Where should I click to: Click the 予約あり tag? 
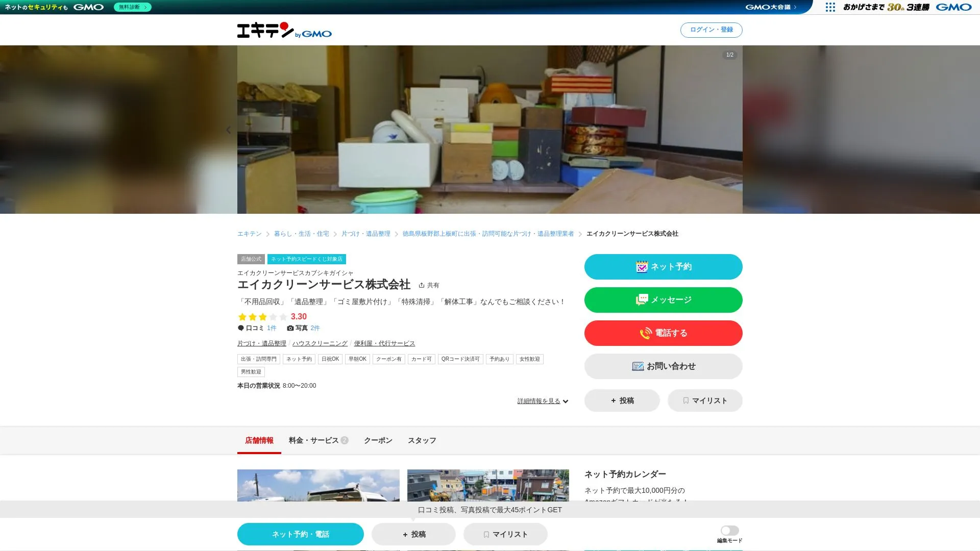500,359
